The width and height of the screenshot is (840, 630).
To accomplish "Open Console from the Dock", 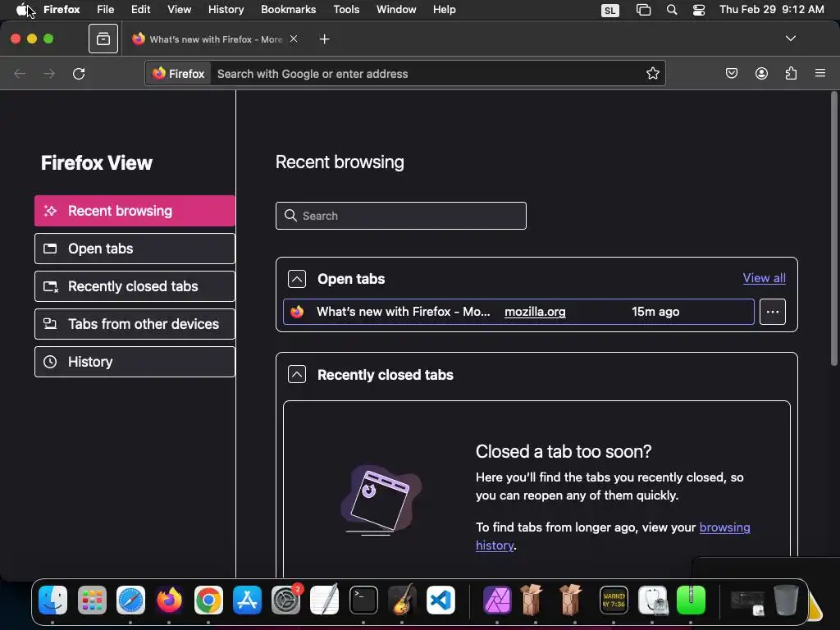I will coord(614,600).
